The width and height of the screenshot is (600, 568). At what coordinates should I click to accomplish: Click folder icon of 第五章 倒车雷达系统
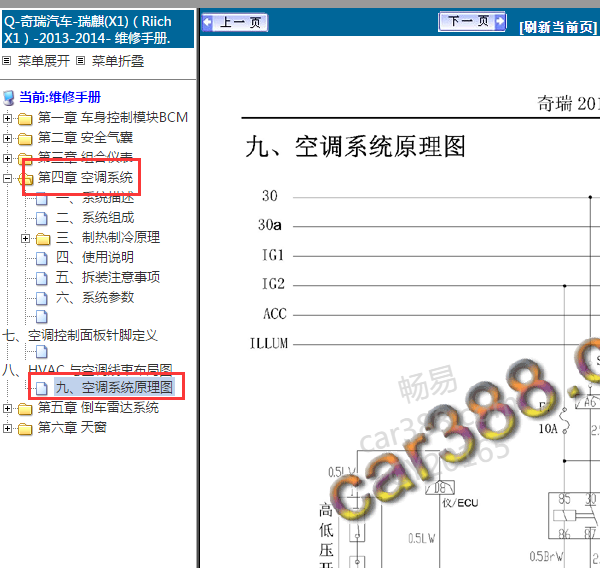pos(25,409)
